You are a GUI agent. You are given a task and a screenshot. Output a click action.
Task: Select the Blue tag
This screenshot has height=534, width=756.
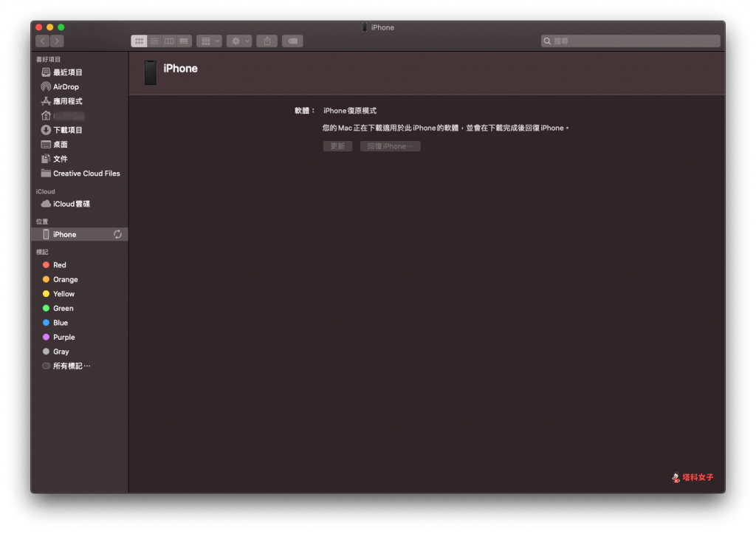80,323
